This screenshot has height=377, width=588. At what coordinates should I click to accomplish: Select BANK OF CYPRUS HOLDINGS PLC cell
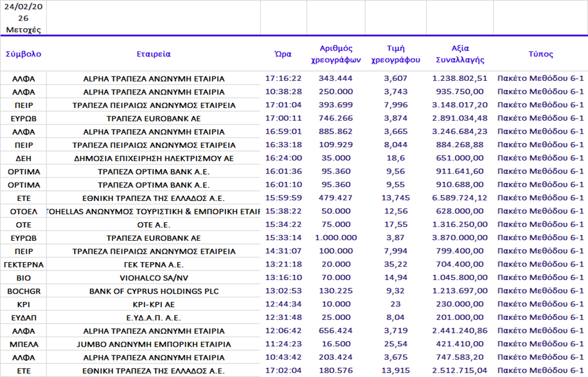click(154, 291)
